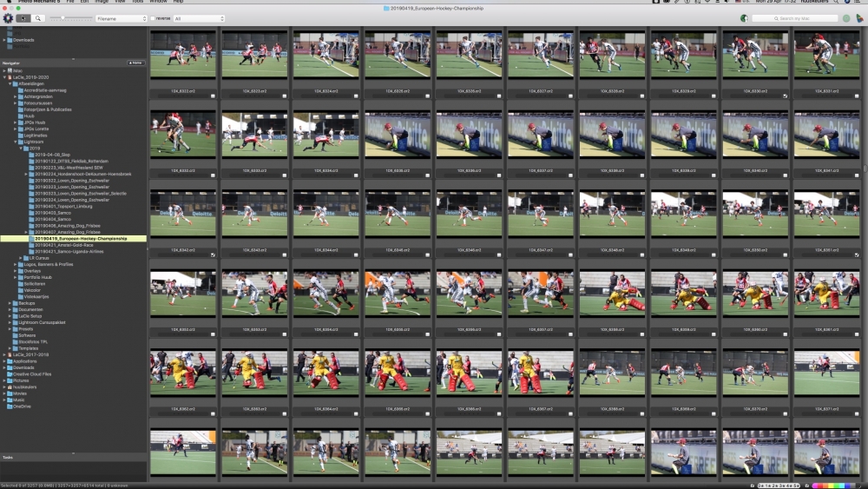The width and height of the screenshot is (868, 489).
Task: Tag photo 10X_6356.cr2 with its checkbox
Action: click(x=499, y=334)
